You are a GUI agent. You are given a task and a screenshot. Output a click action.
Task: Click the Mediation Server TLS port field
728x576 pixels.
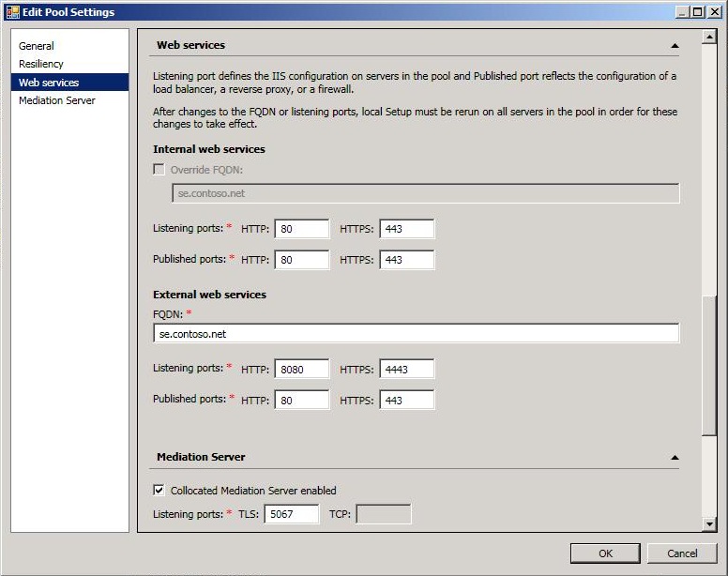(292, 514)
